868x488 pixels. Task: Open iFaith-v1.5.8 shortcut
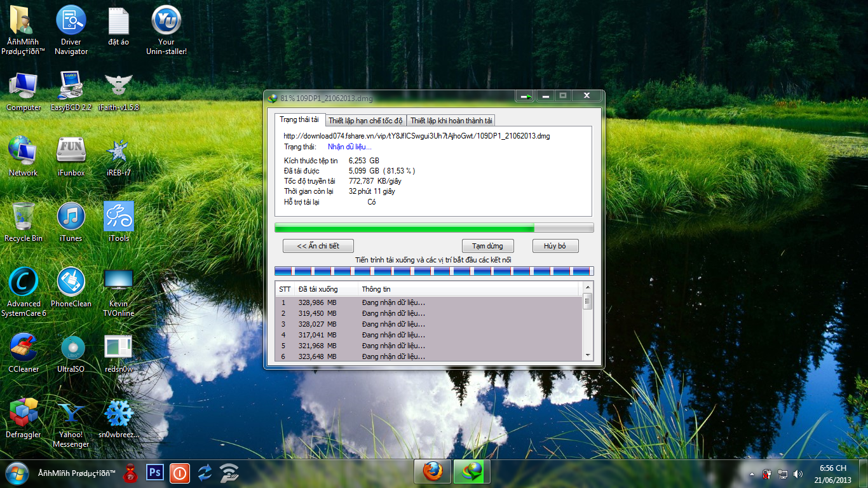tap(119, 92)
